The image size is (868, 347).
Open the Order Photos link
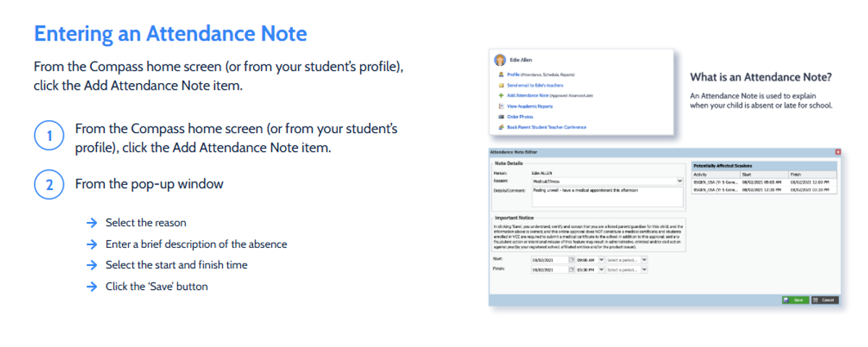click(x=520, y=116)
